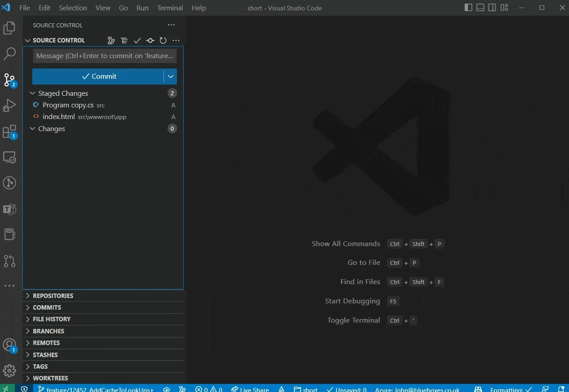Click 'Unsaved: 0' in status bar
The image size is (569, 392).
pos(347,389)
